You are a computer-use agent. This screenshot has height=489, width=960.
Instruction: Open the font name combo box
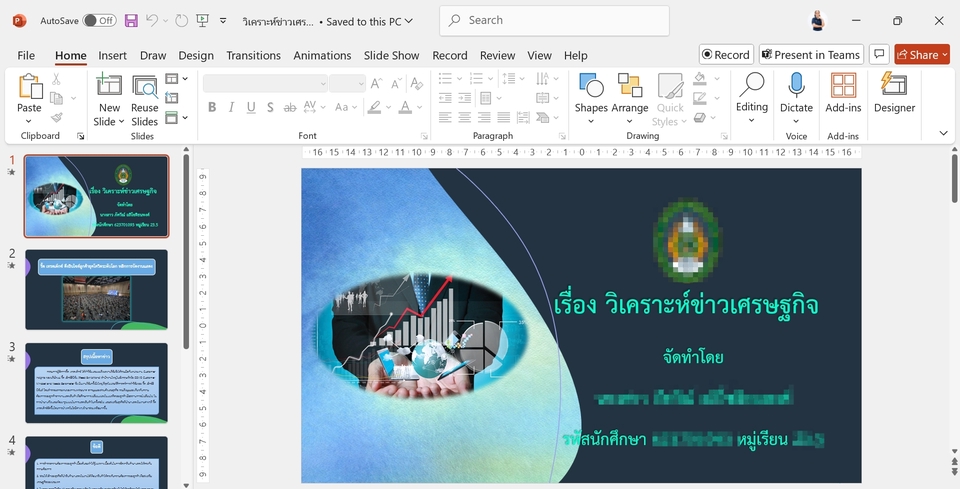pos(265,83)
